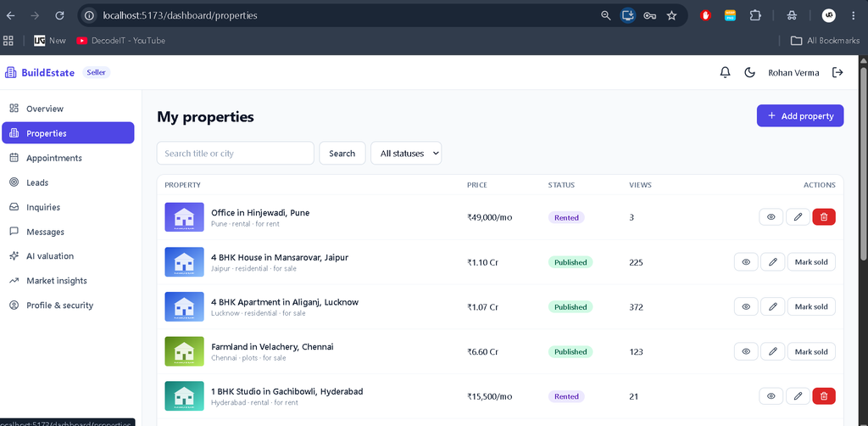Mark the Farmland in Velachery sold
The height and width of the screenshot is (426, 868).
(811, 351)
